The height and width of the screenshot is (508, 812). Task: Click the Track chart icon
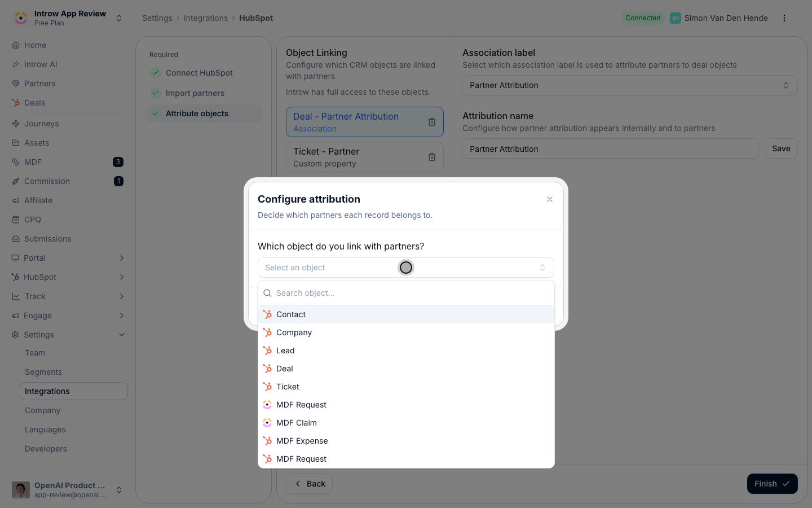pos(15,296)
